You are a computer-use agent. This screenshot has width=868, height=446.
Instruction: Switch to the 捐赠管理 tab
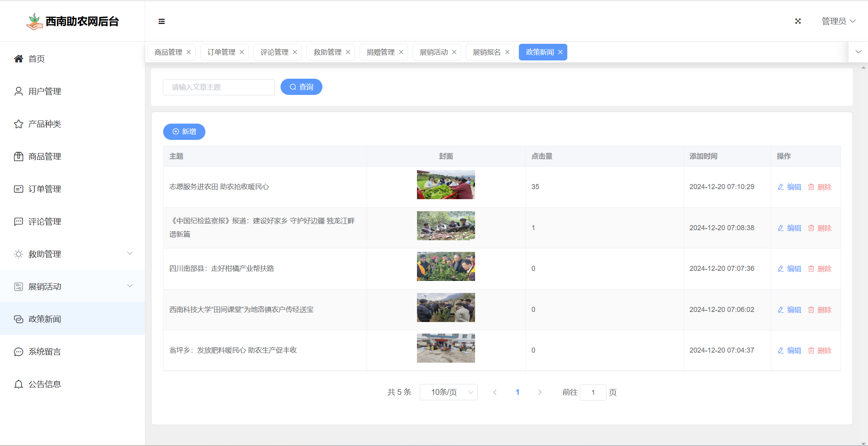coord(381,52)
